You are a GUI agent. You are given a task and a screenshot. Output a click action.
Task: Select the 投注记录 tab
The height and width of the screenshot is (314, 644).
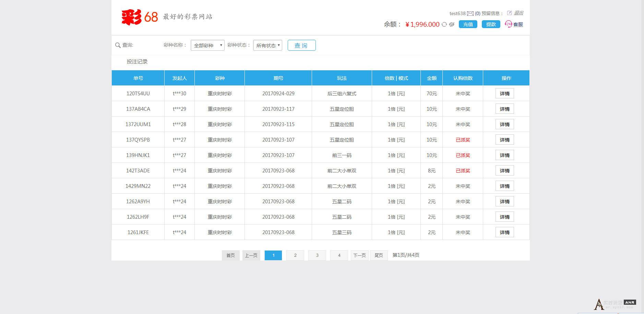137,62
